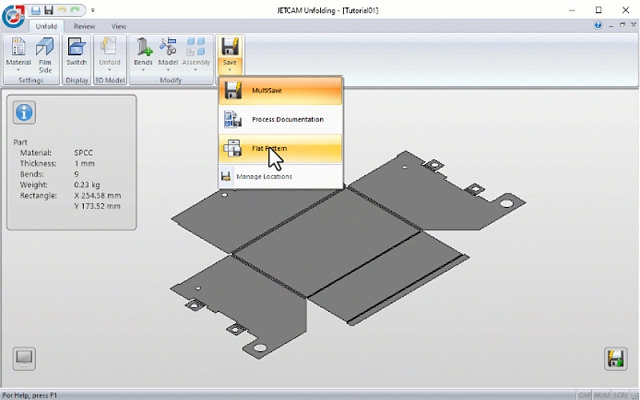Click the Modify group label
The width and height of the screenshot is (640, 400).
171,80
